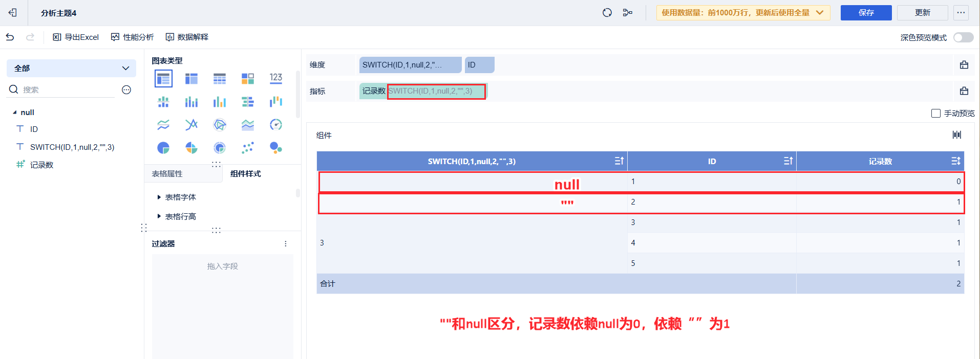Click the 合计 total row label
The image size is (980, 359).
(x=328, y=284)
